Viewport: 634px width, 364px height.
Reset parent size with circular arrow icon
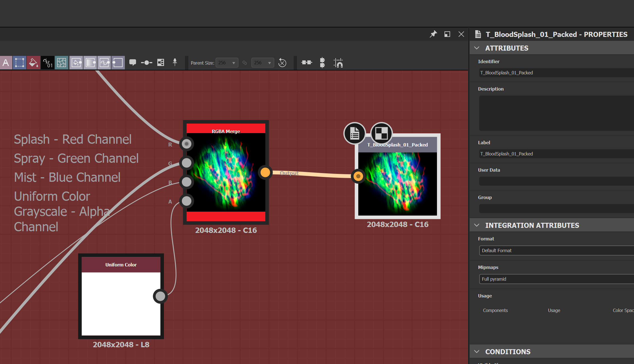(282, 63)
